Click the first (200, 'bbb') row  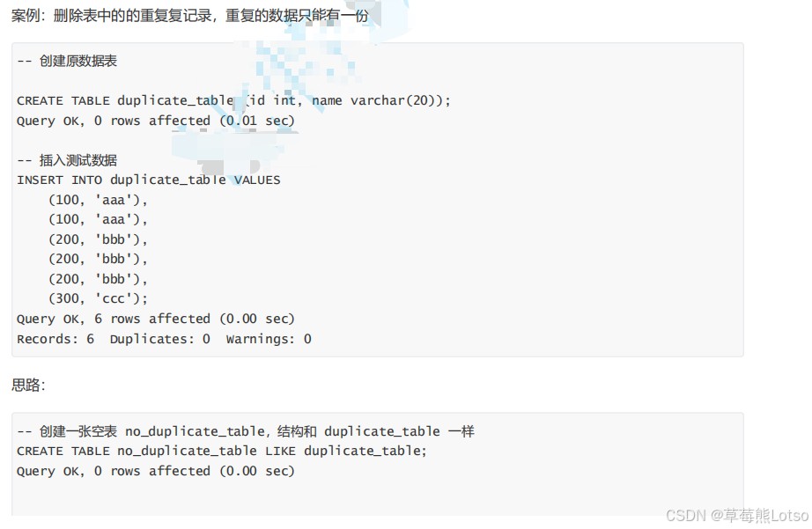(98, 239)
